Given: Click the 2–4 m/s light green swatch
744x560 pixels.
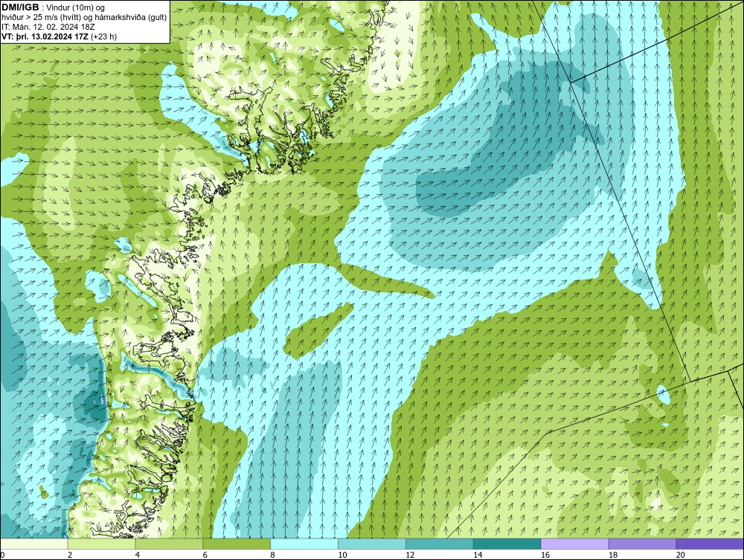Looking at the screenshot, I should [x=101, y=544].
